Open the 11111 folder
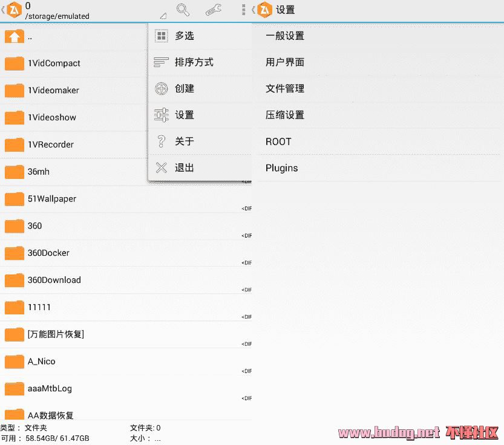504x445 pixels. (x=126, y=307)
